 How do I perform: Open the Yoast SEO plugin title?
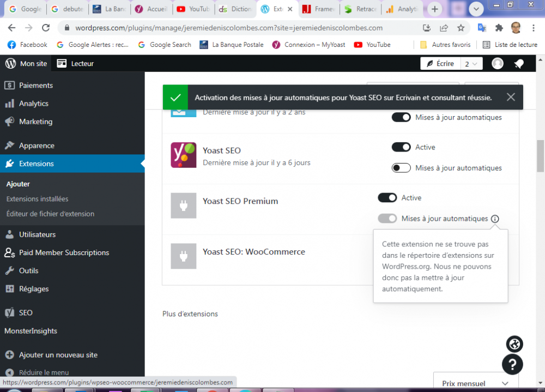click(221, 150)
